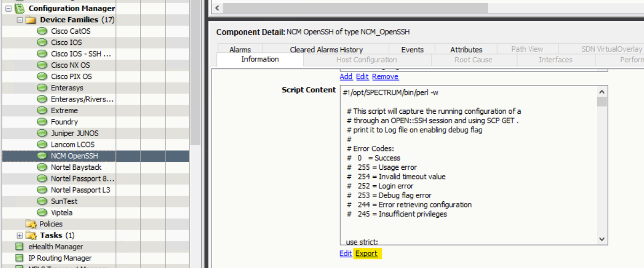Click the IP Routing Manager green icon

(20, 258)
